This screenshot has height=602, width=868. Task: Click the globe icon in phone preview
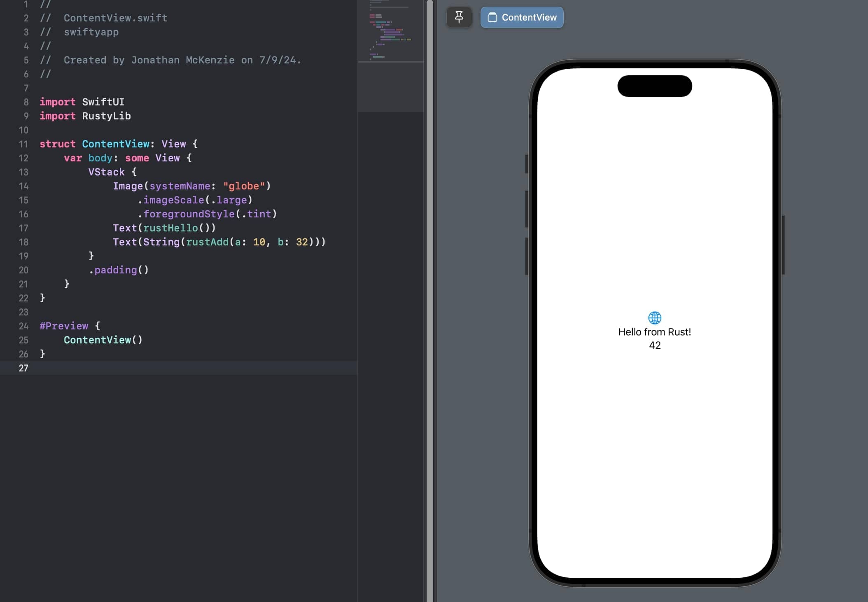pyautogui.click(x=655, y=317)
